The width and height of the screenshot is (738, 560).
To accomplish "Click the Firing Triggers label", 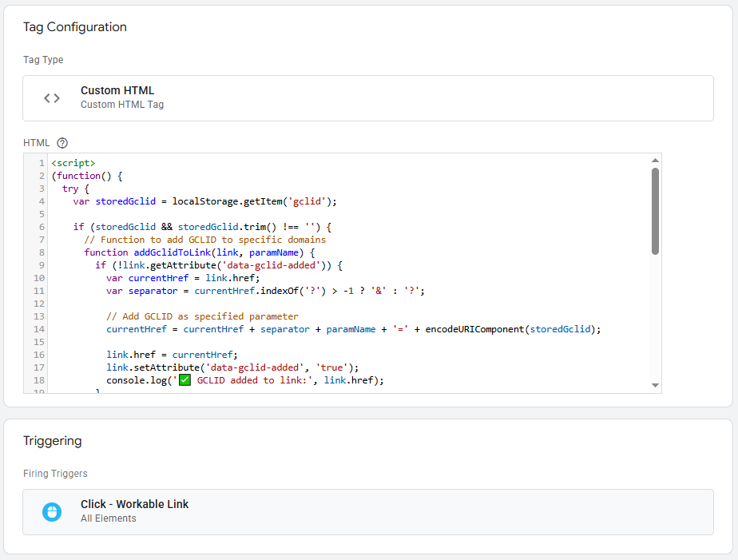I will pyautogui.click(x=55, y=473).
